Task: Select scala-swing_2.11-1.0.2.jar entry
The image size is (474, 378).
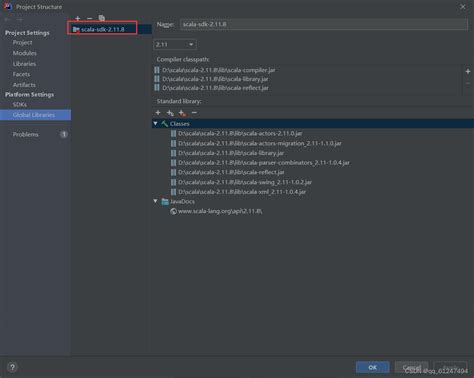Action: click(x=245, y=182)
